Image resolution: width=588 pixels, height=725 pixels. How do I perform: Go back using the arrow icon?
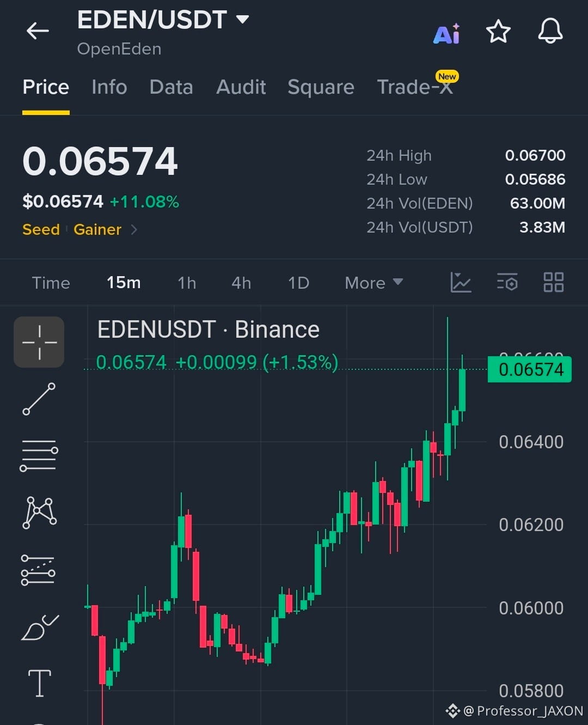(38, 31)
